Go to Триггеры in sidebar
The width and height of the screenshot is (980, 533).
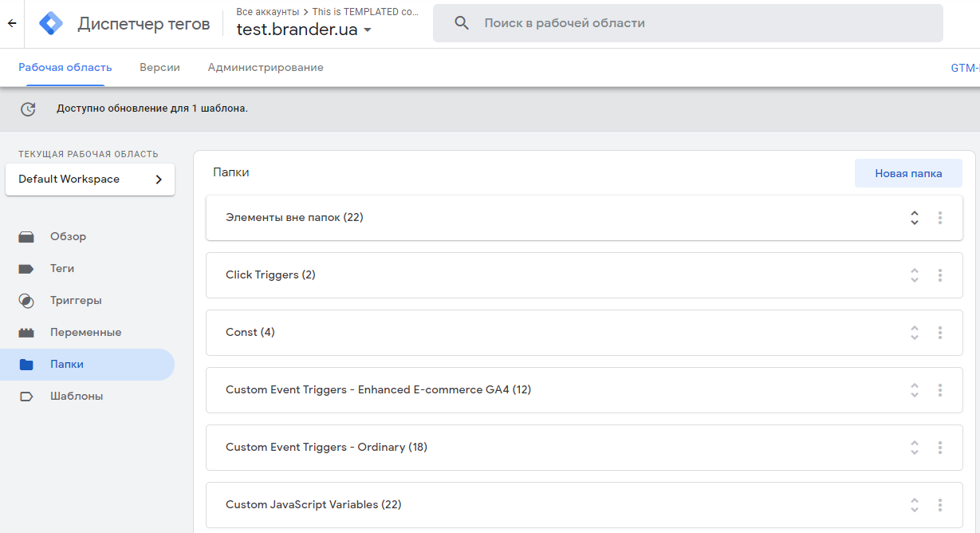76,301
